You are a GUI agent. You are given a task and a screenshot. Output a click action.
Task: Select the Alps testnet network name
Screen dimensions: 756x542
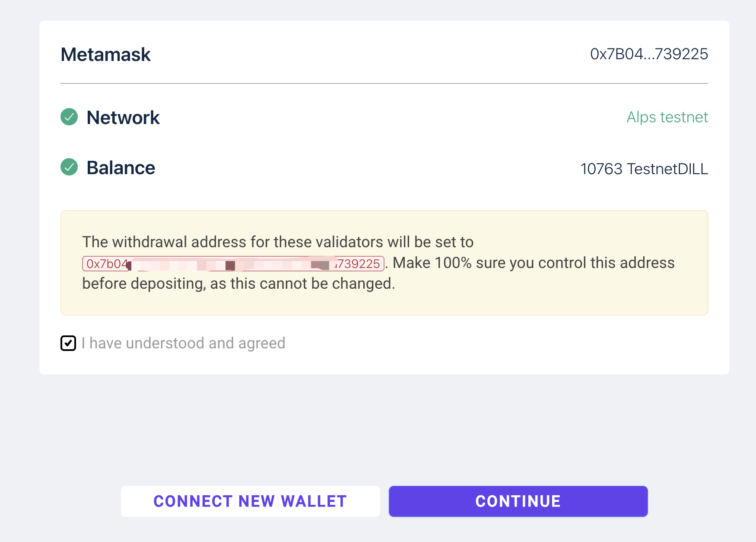coord(667,117)
